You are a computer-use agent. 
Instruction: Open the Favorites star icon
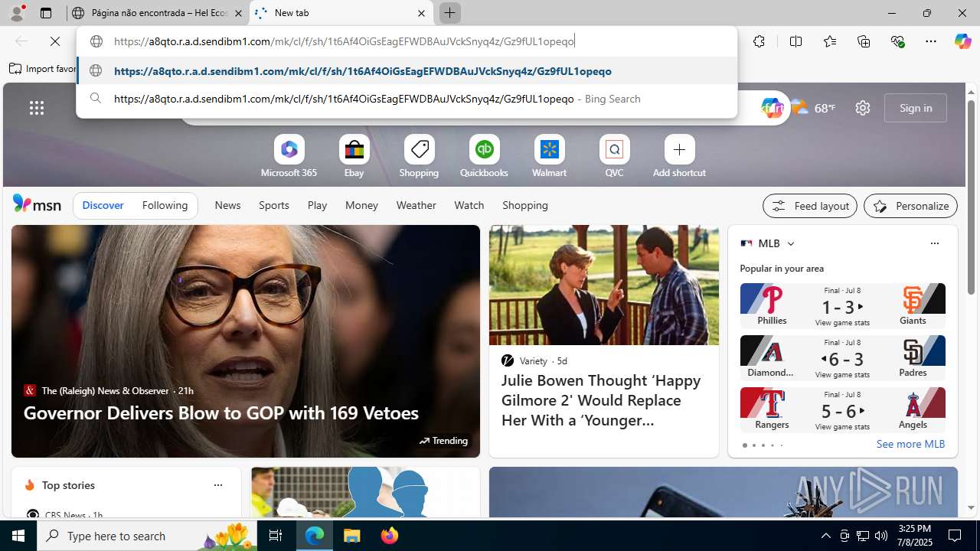coord(829,41)
